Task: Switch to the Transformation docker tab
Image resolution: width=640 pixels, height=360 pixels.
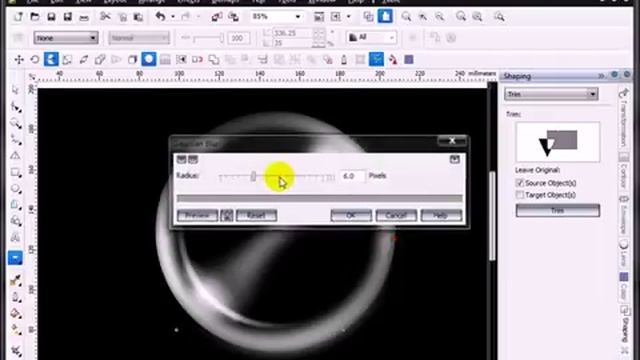Action: tap(623, 118)
